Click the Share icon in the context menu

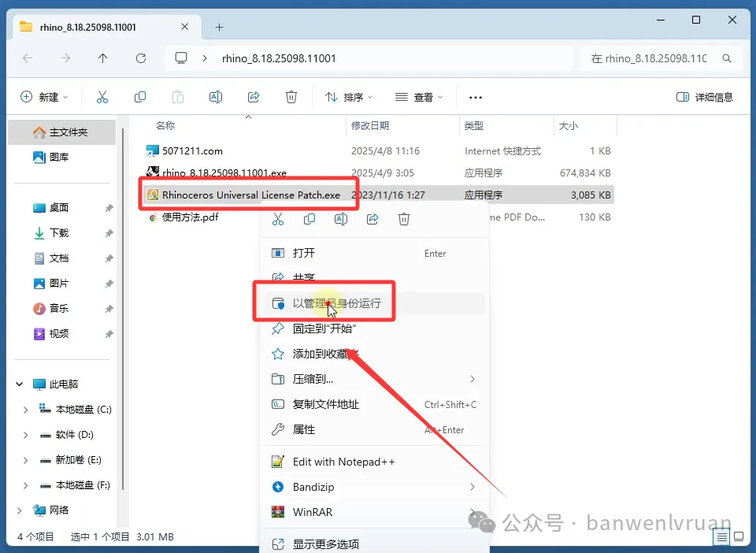[372, 219]
